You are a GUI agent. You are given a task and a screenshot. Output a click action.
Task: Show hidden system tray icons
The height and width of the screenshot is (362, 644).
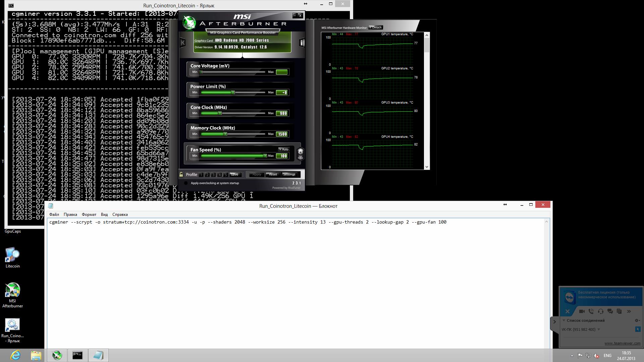pos(572,356)
